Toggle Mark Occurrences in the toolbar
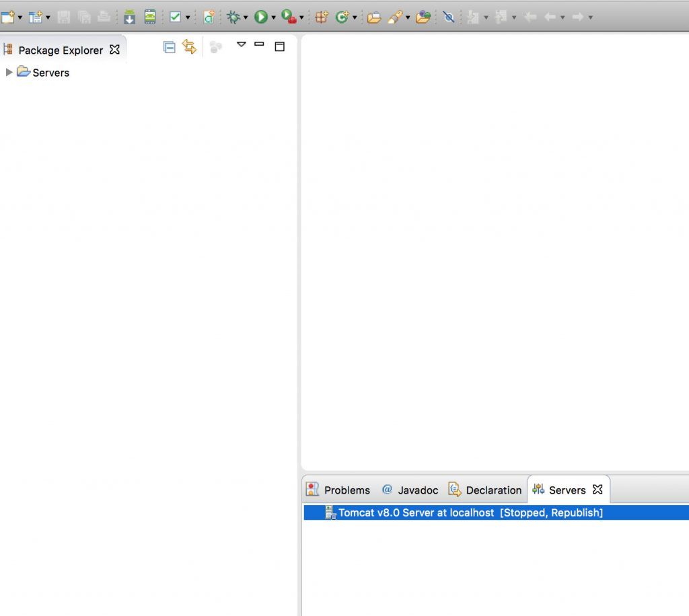 449,17
